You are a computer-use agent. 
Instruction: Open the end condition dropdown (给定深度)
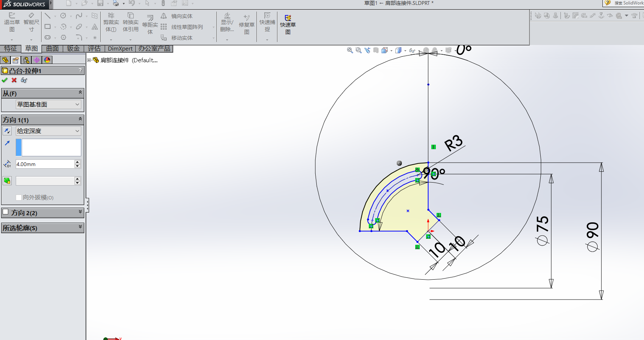(48, 131)
